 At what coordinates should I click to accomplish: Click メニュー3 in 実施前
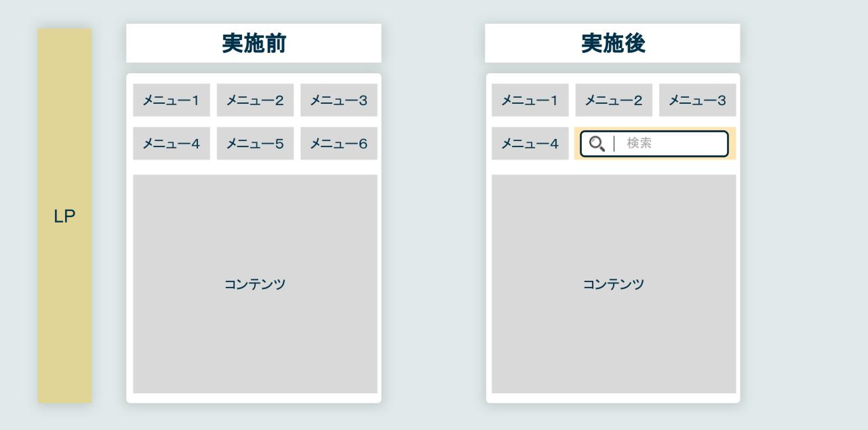click(x=338, y=100)
